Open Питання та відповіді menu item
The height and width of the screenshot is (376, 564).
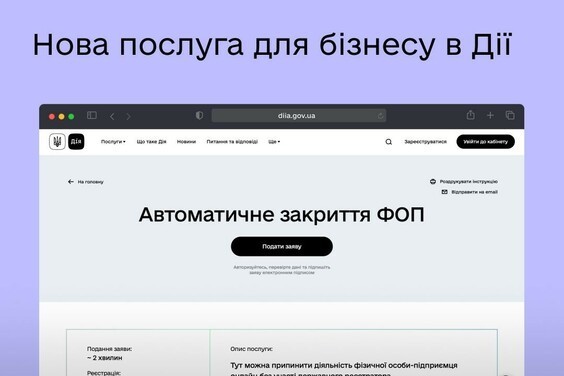pos(232,142)
